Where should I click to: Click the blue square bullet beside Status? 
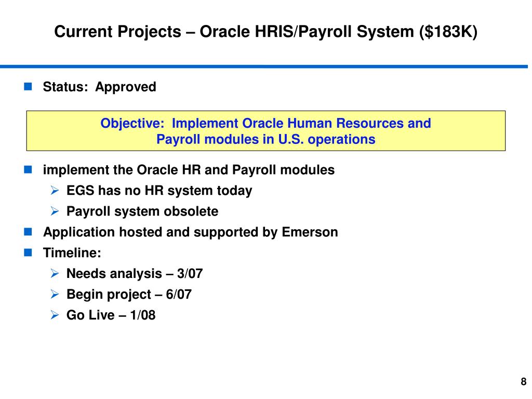28,87
